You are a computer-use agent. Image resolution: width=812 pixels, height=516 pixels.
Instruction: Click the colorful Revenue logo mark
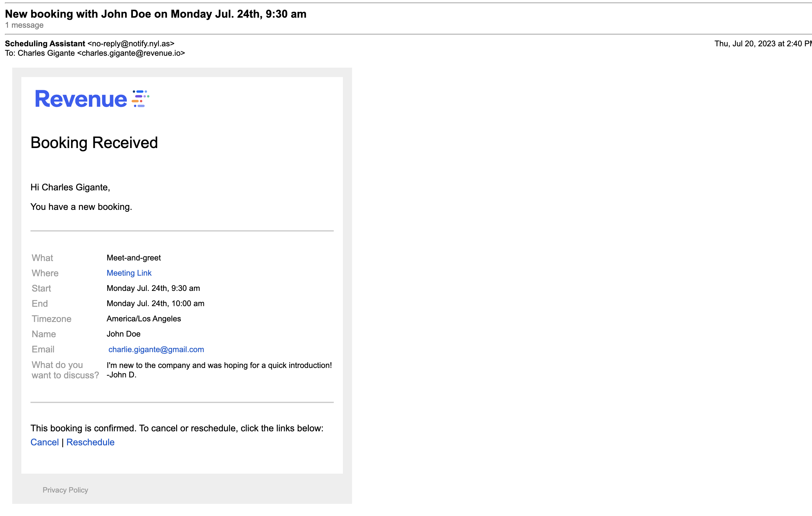(x=140, y=99)
